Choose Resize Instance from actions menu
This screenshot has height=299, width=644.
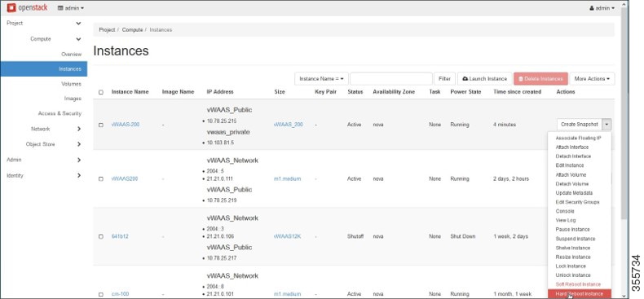point(573,257)
